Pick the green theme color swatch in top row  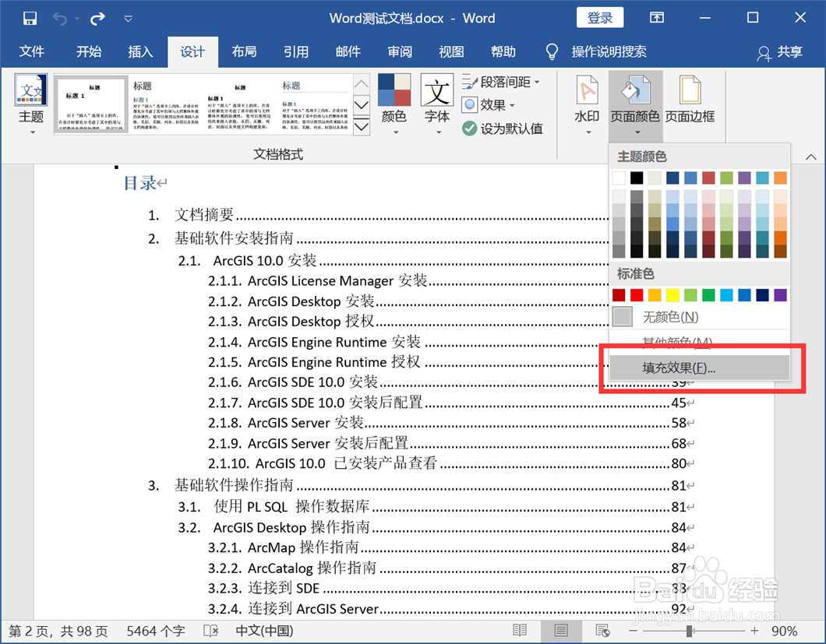click(x=726, y=178)
